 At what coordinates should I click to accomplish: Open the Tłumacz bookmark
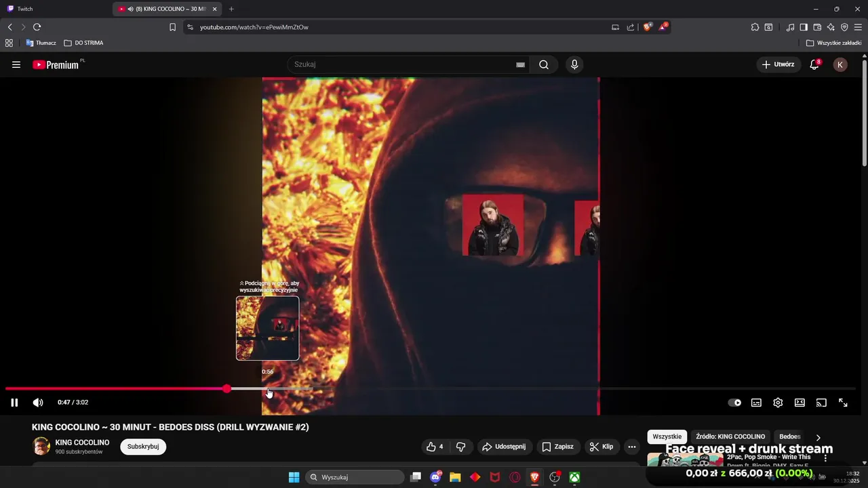[41, 43]
